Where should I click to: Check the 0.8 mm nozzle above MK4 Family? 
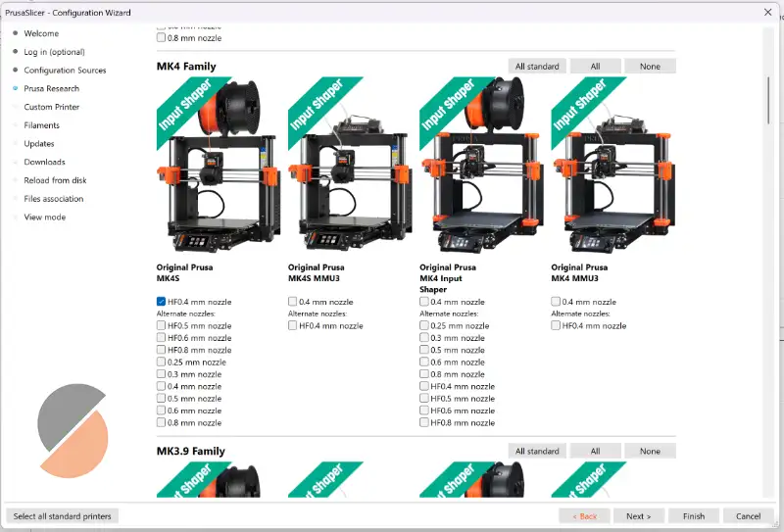pos(161,37)
